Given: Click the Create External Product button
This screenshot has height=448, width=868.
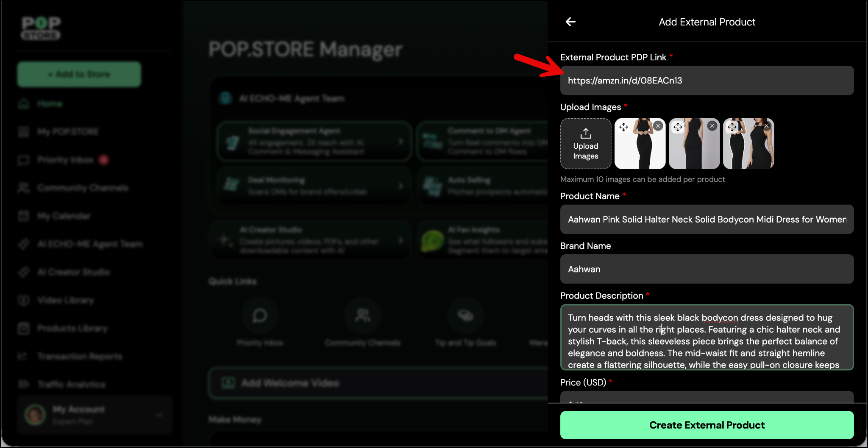Looking at the screenshot, I should tap(707, 425).
